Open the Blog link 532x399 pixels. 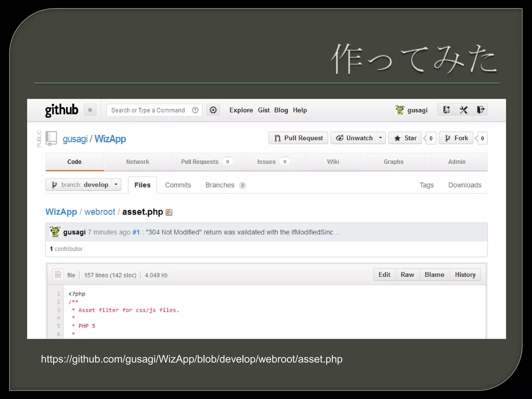click(281, 110)
